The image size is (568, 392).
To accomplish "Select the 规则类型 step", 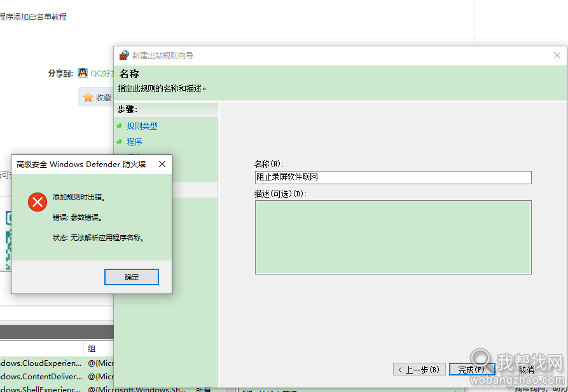I will click(142, 126).
